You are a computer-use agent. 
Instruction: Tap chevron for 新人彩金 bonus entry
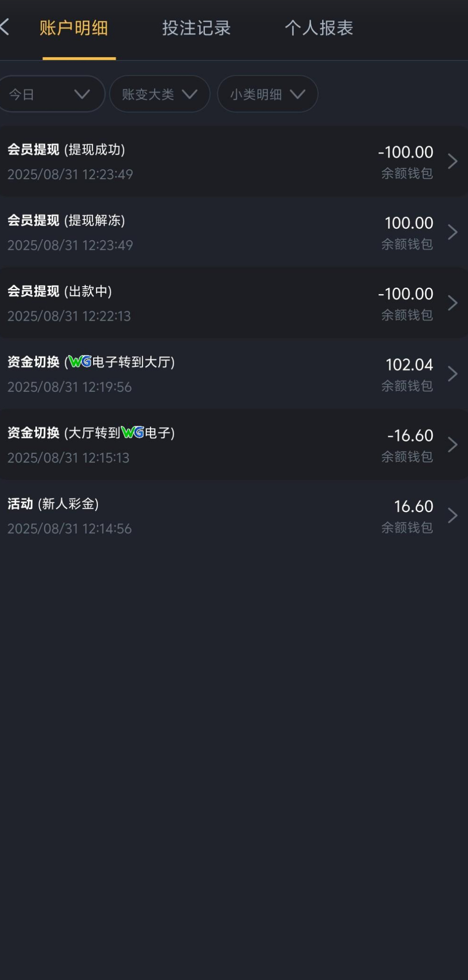coord(452,516)
